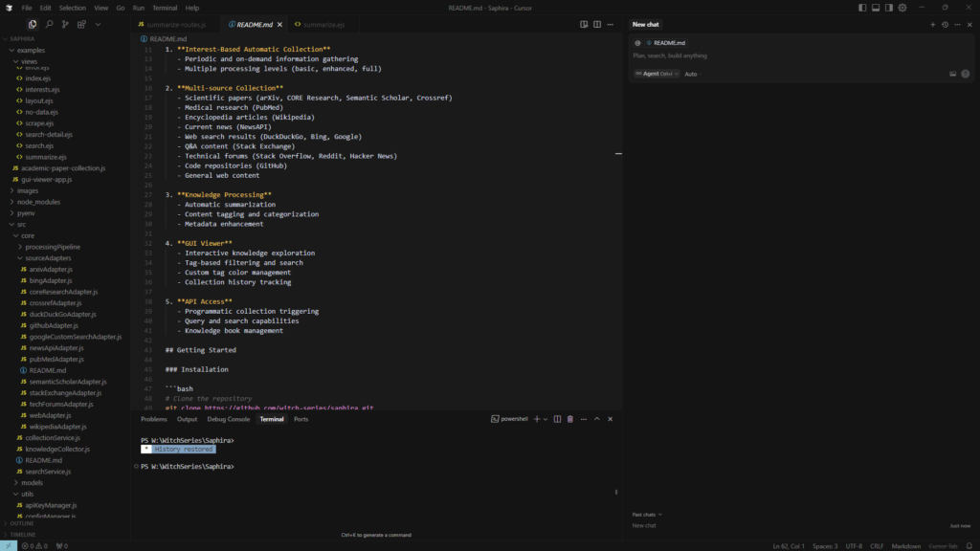Open the Extensions view icon

(x=81, y=24)
